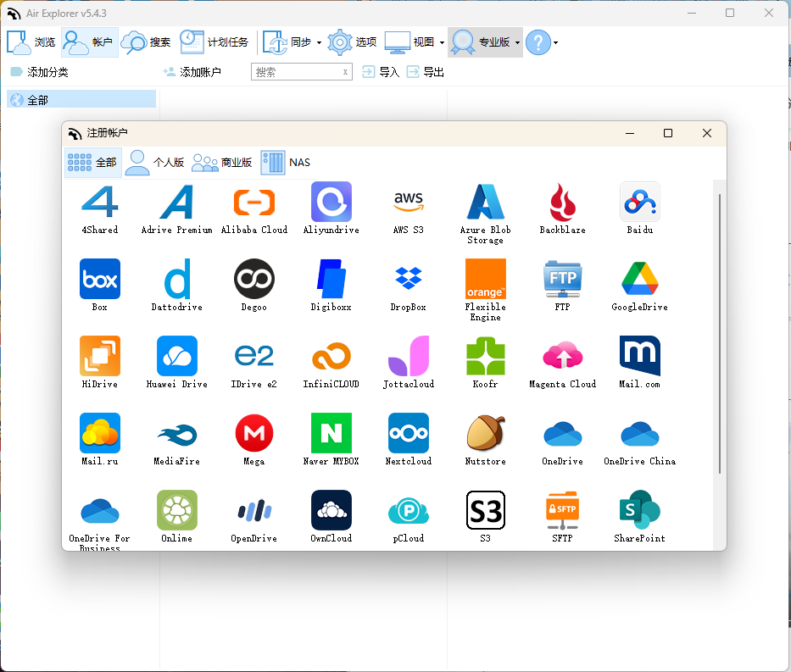Add a GoogleDrive account

pyautogui.click(x=639, y=279)
